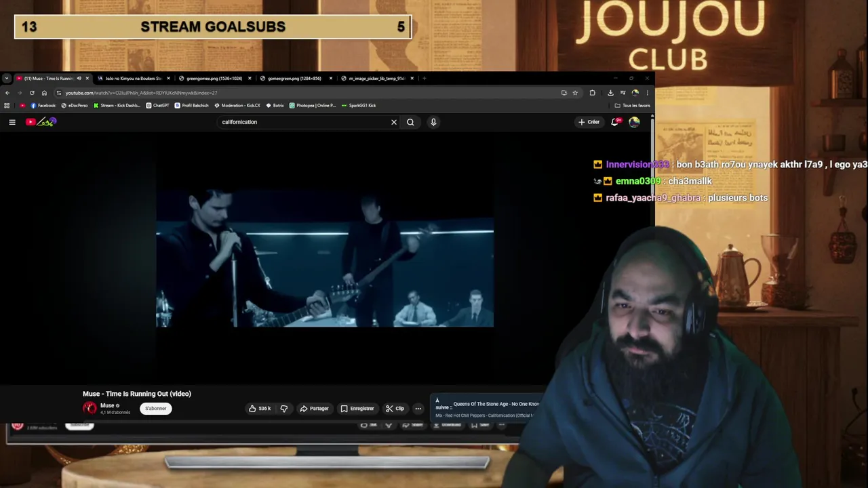Close the greengomee.png tab

coord(250,79)
